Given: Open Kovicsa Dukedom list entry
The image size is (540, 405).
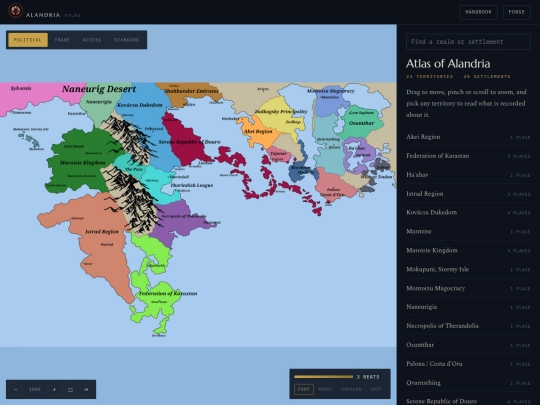Looking at the screenshot, I should [x=468, y=212].
